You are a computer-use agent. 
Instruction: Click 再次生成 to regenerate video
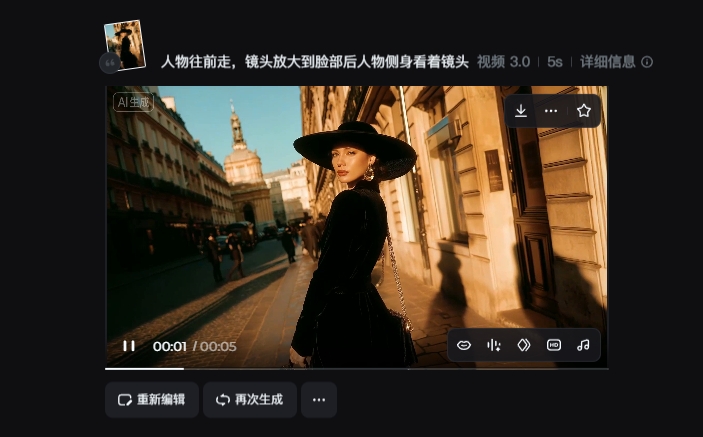click(250, 399)
